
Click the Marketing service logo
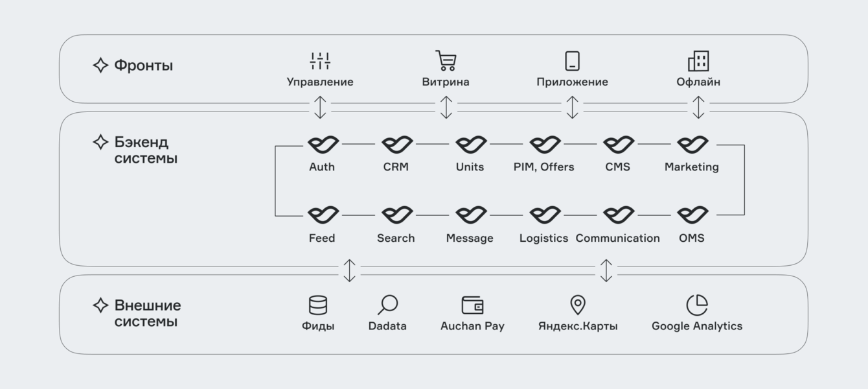click(692, 145)
